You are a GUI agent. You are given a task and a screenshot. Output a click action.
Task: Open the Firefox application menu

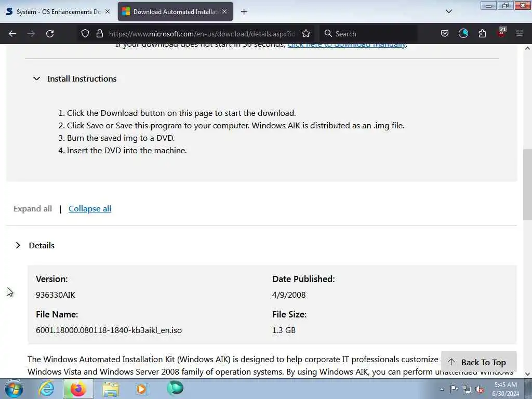(520, 34)
